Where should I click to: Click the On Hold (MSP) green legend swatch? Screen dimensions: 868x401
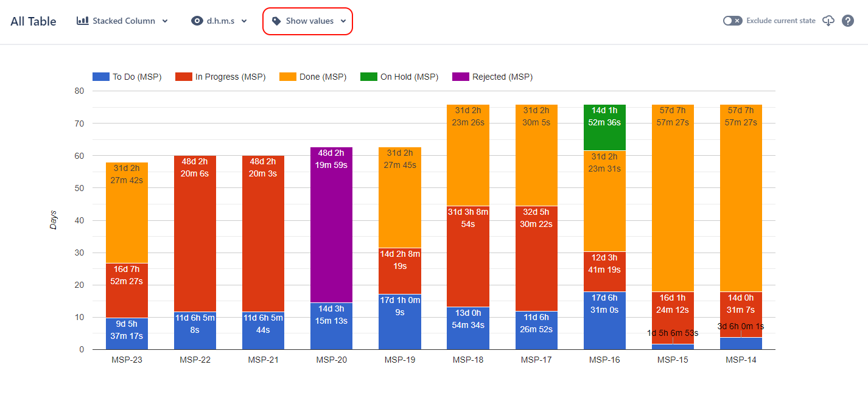pos(368,77)
